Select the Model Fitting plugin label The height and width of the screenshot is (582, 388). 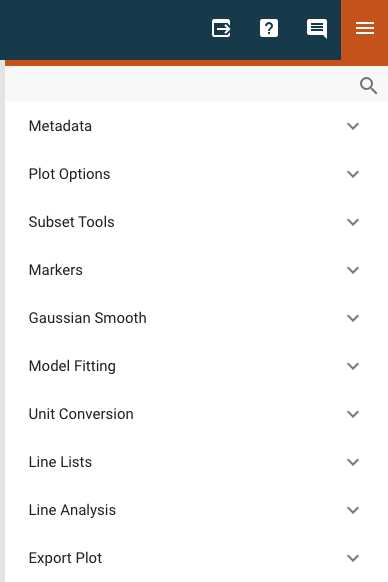click(x=72, y=366)
